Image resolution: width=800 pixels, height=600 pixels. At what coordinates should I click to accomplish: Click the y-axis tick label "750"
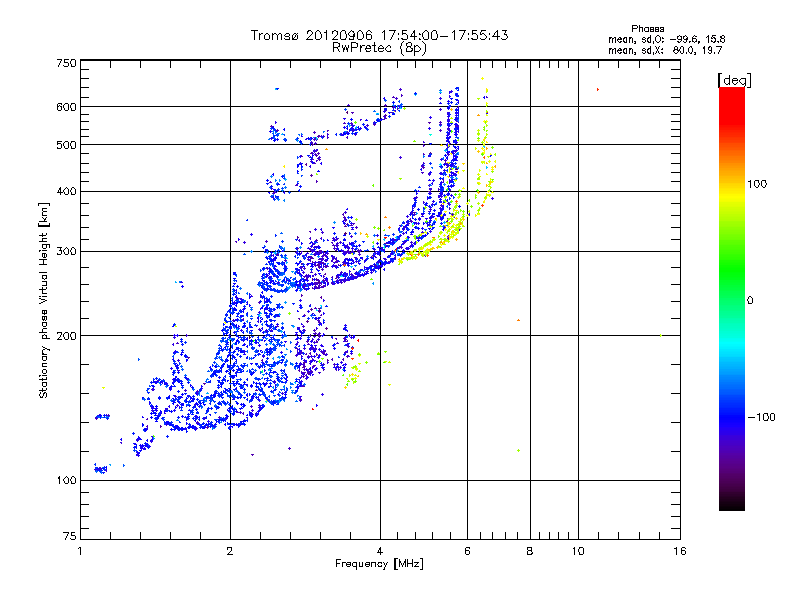[66, 63]
